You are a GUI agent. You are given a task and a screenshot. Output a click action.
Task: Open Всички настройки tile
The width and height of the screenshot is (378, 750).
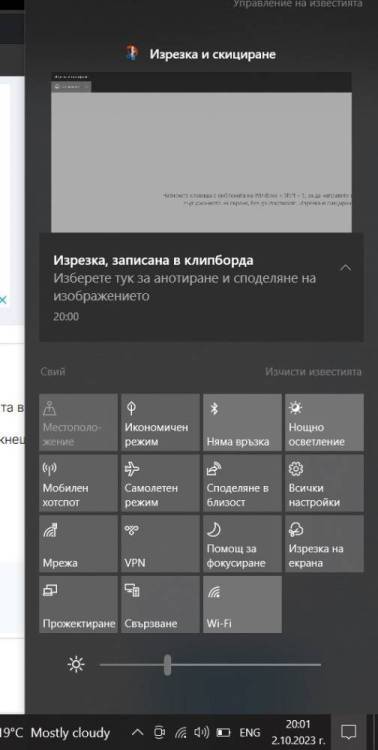tap(324, 483)
